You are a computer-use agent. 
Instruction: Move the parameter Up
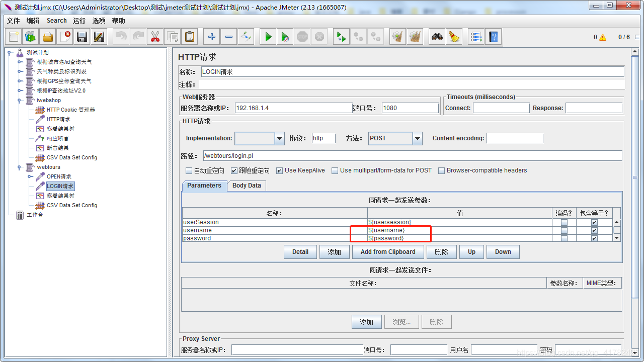(x=471, y=252)
